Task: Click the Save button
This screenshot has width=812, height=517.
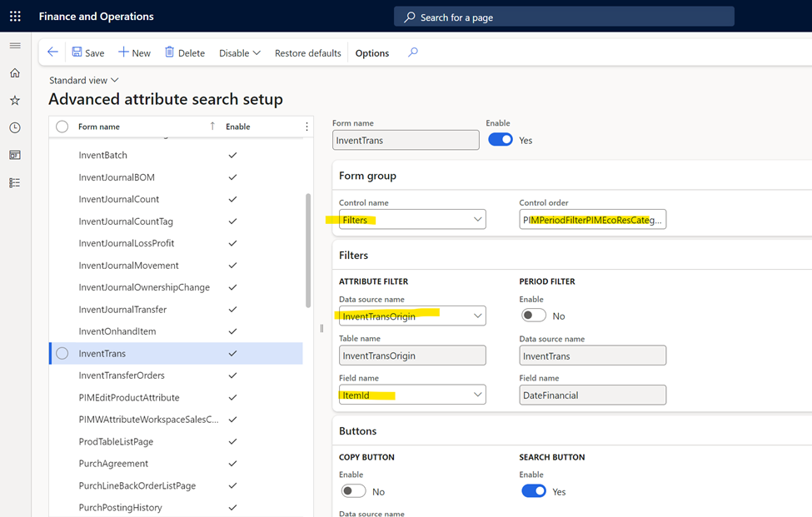Action: (88, 52)
